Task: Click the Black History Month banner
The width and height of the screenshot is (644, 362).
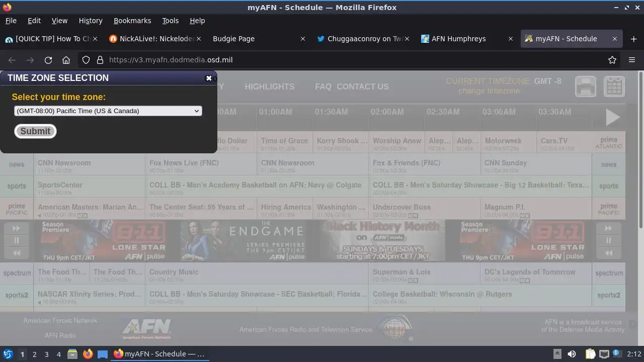Action: [x=383, y=241]
